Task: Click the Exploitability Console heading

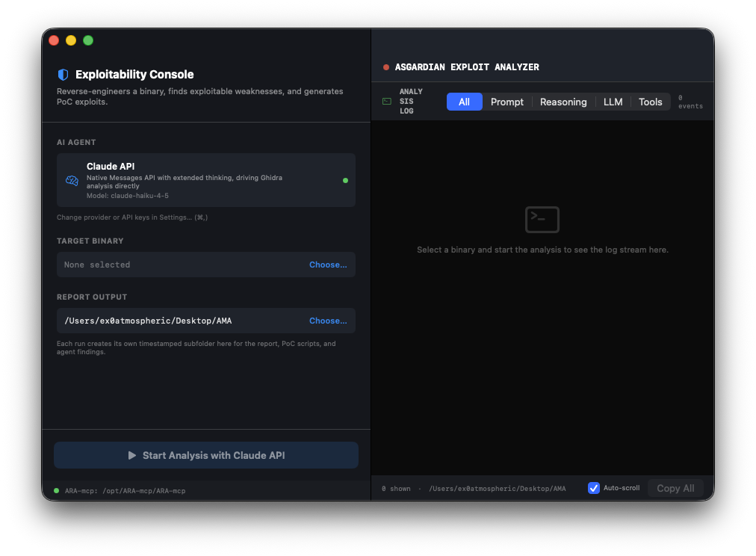Action: click(x=134, y=74)
